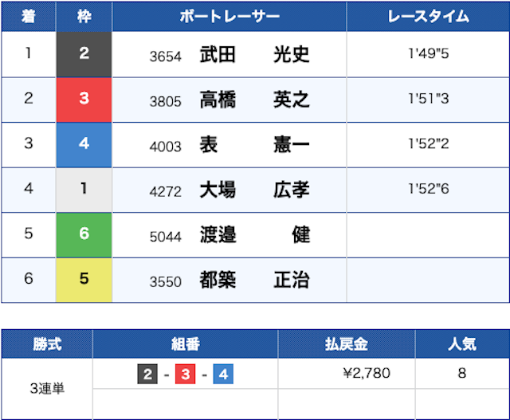Click the black lane 2 badge in results table

(x=84, y=54)
